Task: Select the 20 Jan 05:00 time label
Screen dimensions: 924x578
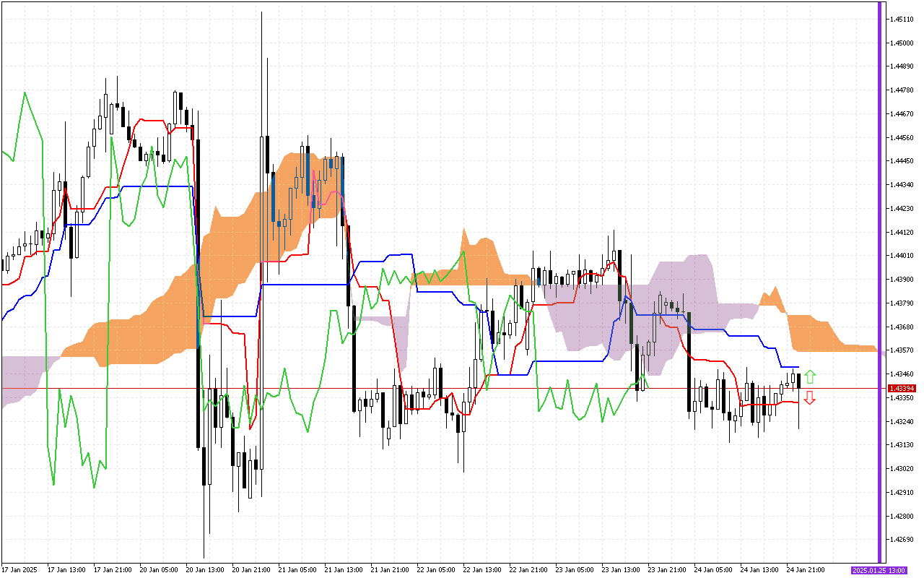Action: (158, 570)
